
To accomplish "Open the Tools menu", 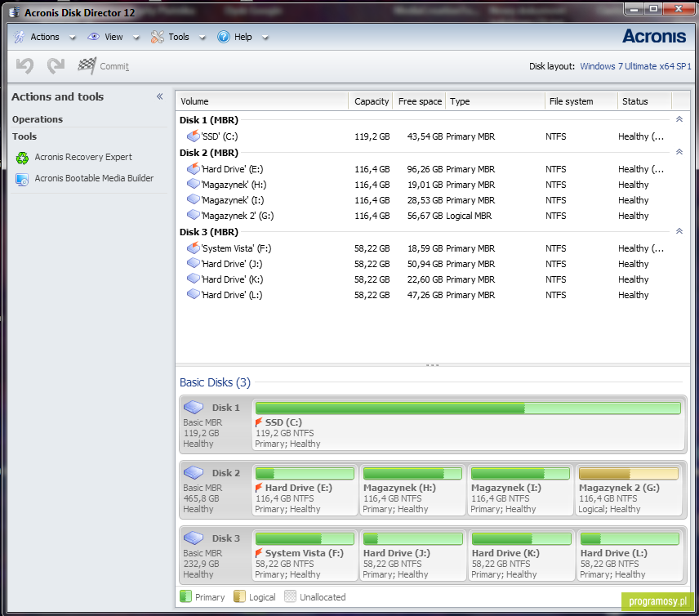I will click(179, 37).
